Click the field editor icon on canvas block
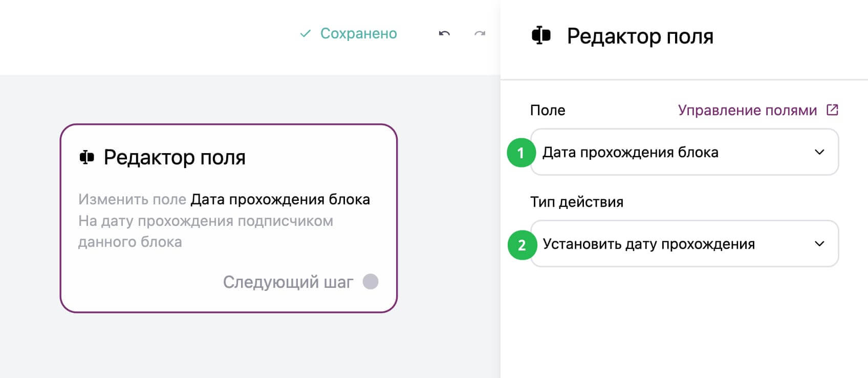This screenshot has height=378, width=868. click(x=87, y=157)
